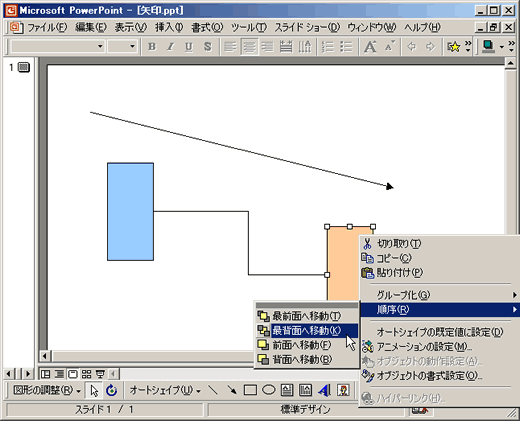Open the 編集(E) menu

[x=91, y=27]
